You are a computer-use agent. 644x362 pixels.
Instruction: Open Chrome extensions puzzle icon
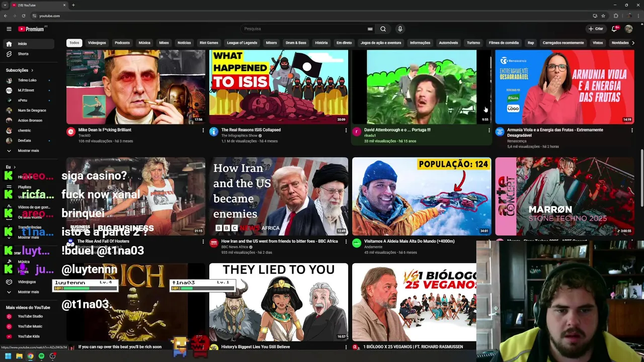click(x=616, y=16)
